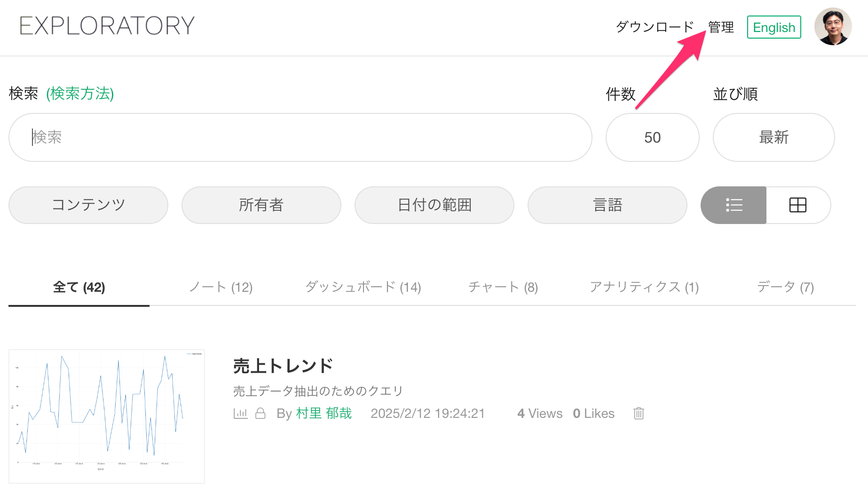Open the 言語 filter
This screenshot has height=496, width=868.
click(x=608, y=205)
